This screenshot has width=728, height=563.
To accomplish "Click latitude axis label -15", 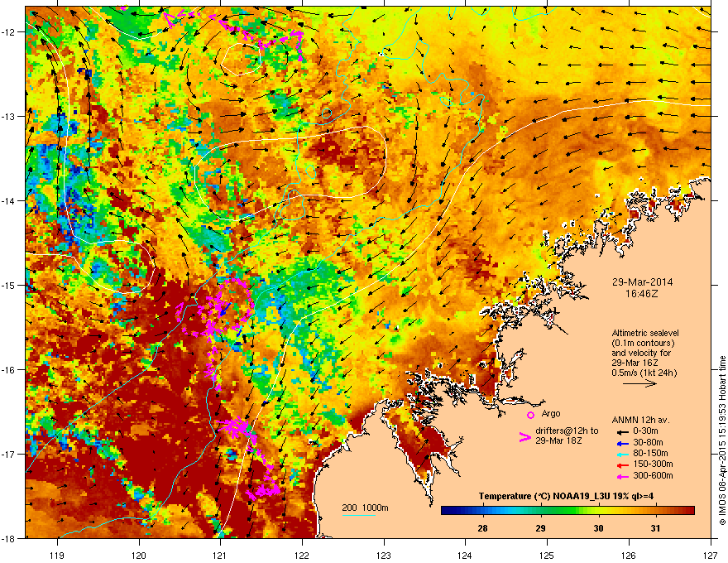I will [8, 285].
